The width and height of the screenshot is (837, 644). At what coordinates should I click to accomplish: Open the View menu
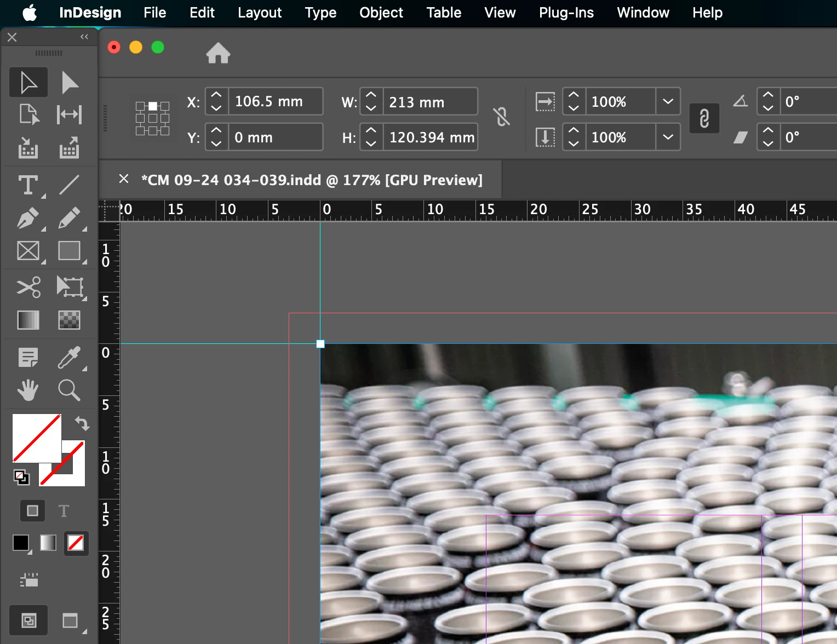tap(500, 13)
